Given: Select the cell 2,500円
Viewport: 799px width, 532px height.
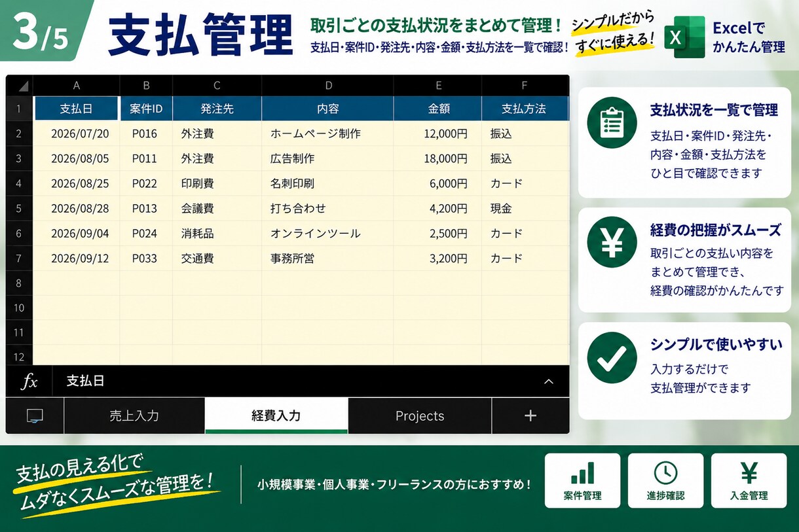Looking at the screenshot, I should (x=437, y=233).
